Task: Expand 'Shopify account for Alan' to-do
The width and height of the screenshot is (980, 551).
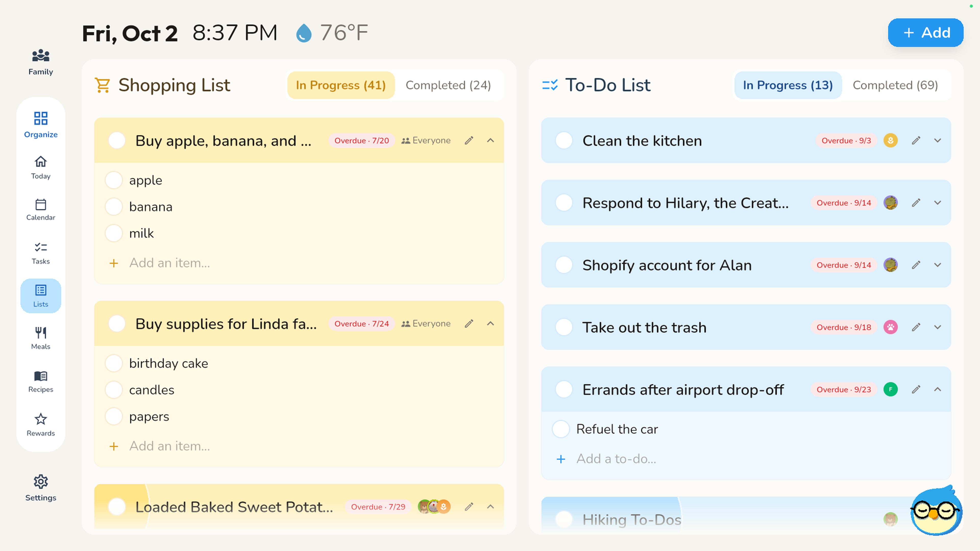Action: 937,265
